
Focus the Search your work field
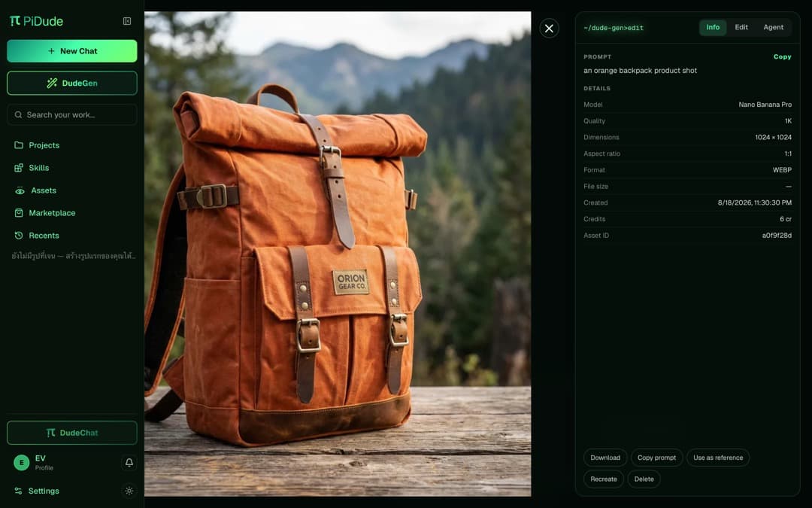click(x=72, y=114)
